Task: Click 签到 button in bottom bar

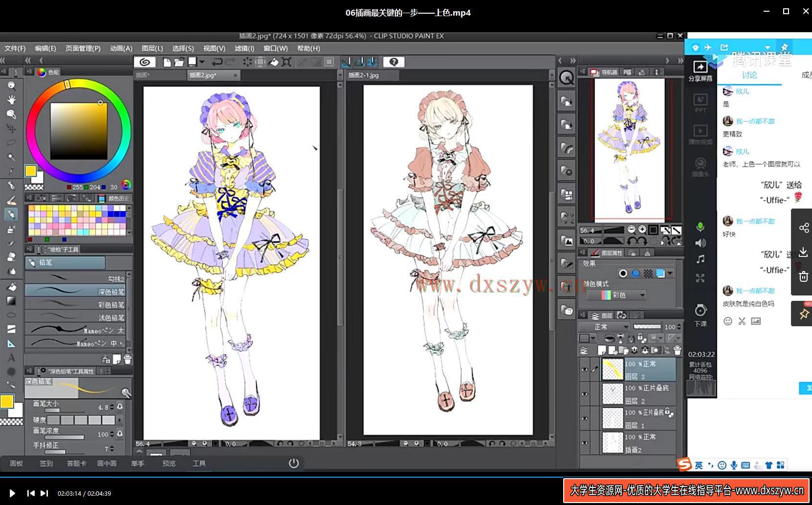Action: [46, 463]
